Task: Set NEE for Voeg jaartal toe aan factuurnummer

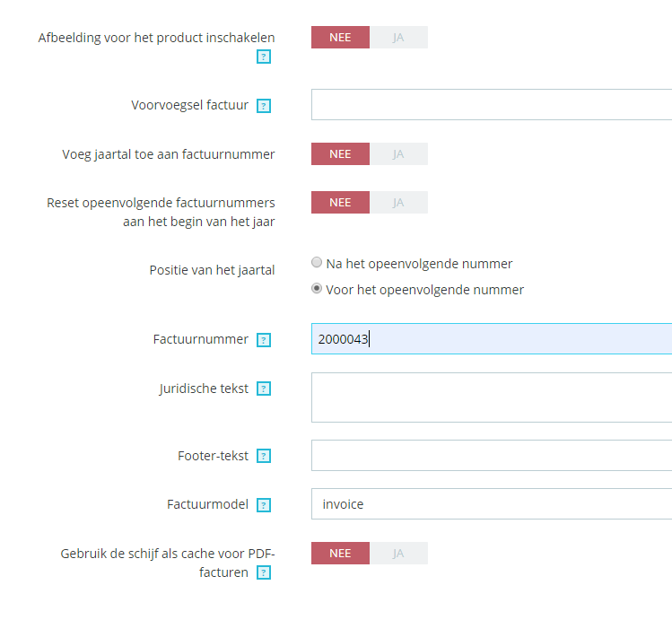Action: (x=340, y=154)
